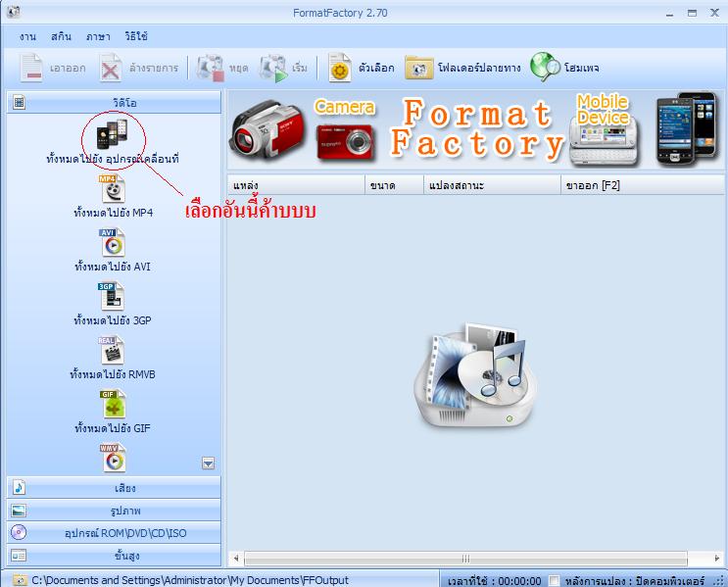Expand the รูปภาพ picture panel

(114, 511)
